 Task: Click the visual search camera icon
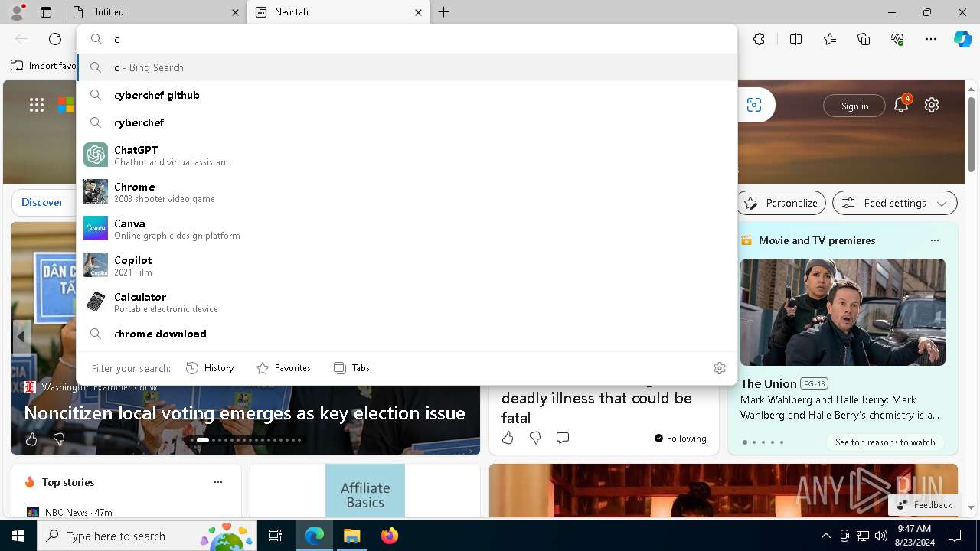[754, 105]
